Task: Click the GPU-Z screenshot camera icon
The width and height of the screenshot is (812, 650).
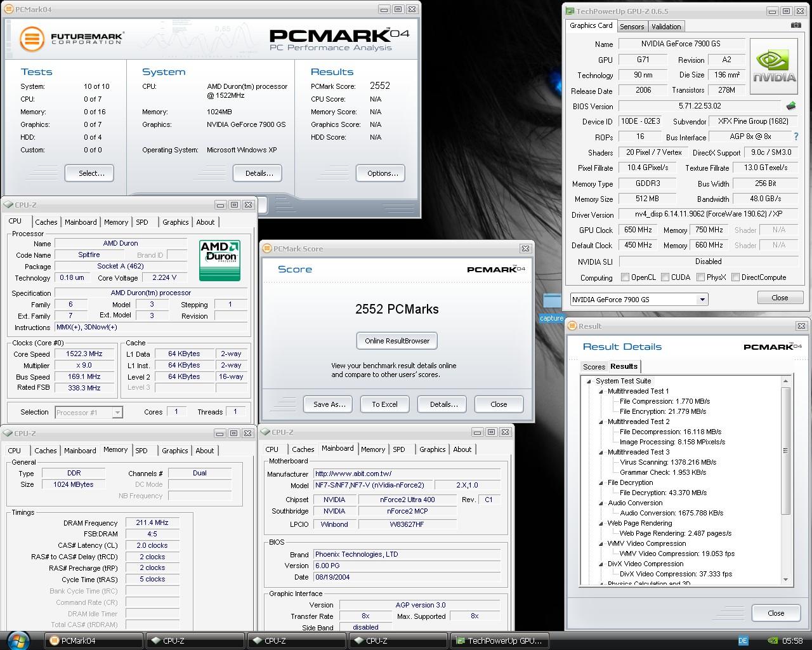Action: 796,25
